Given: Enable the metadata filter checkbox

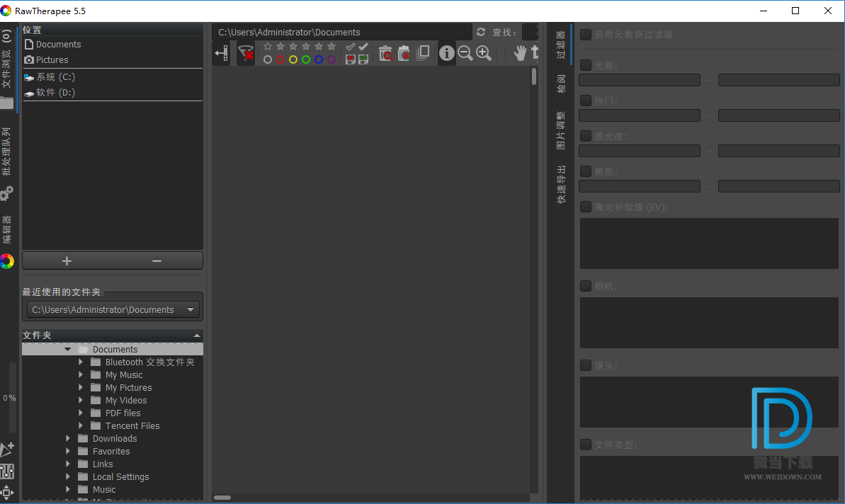Looking at the screenshot, I should [x=586, y=35].
